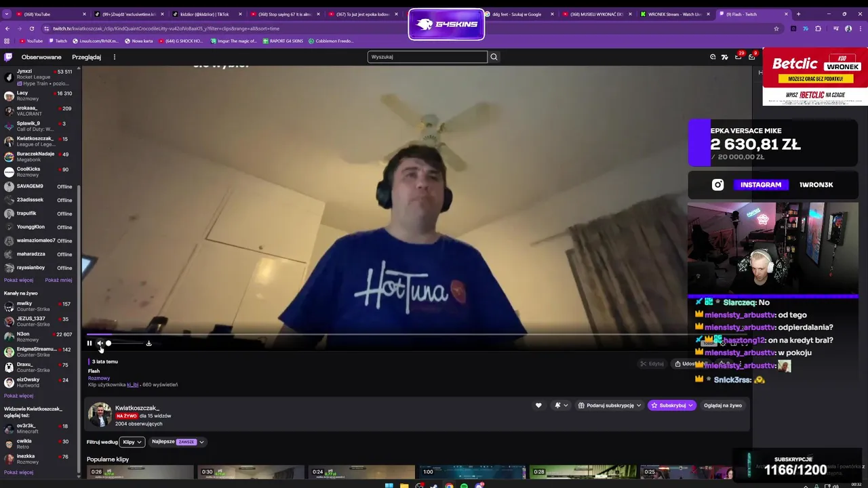Viewport: 868px width, 488px height.
Task: Reload the page with browser refresh button
Action: pyautogui.click(x=31, y=28)
